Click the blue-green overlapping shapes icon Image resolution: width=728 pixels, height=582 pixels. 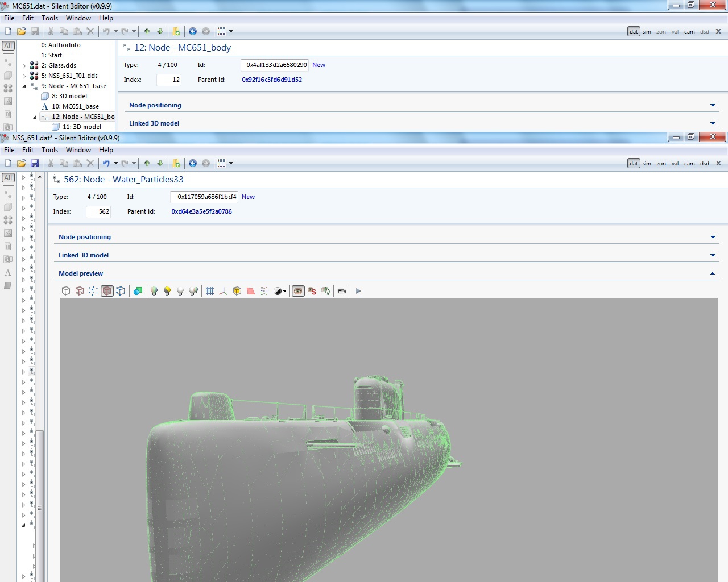[138, 291]
